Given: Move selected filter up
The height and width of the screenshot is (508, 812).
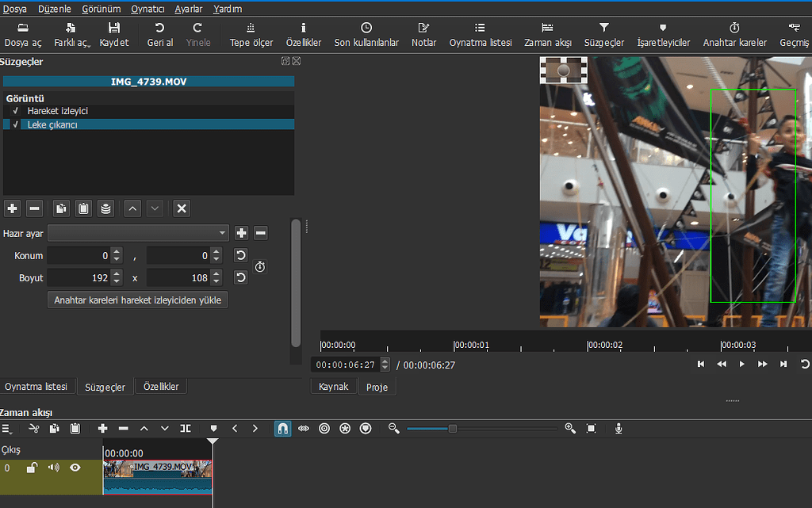Looking at the screenshot, I should click(x=132, y=208).
